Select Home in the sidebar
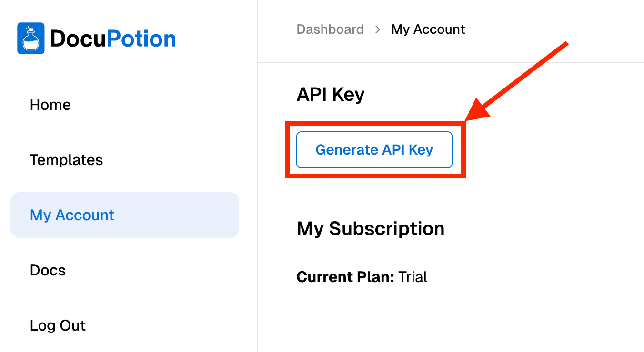 (50, 105)
